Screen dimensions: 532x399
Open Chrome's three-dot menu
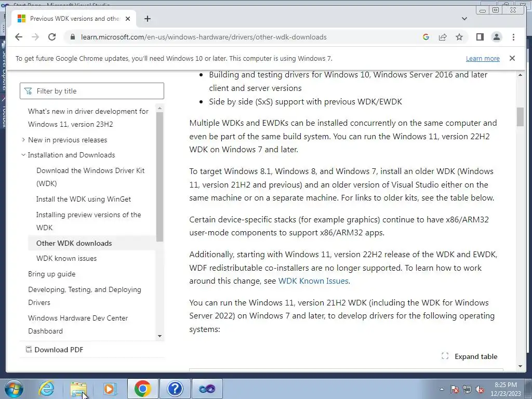click(513, 37)
